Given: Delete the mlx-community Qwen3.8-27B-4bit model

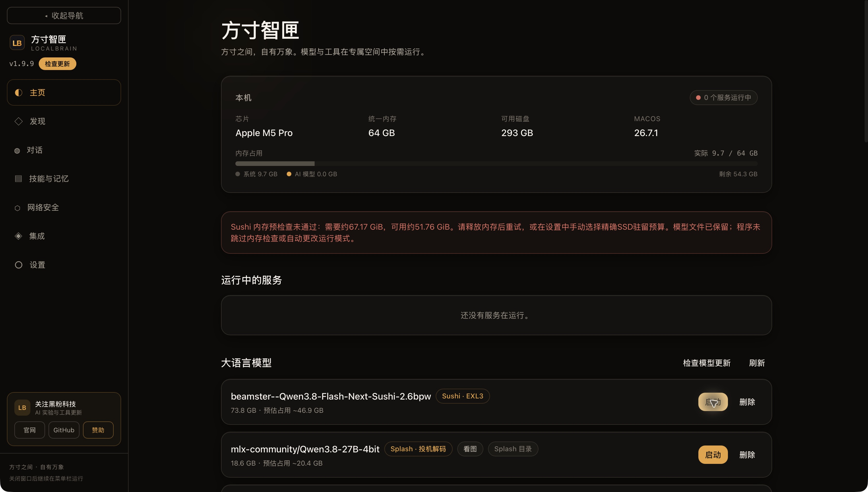Looking at the screenshot, I should [747, 455].
